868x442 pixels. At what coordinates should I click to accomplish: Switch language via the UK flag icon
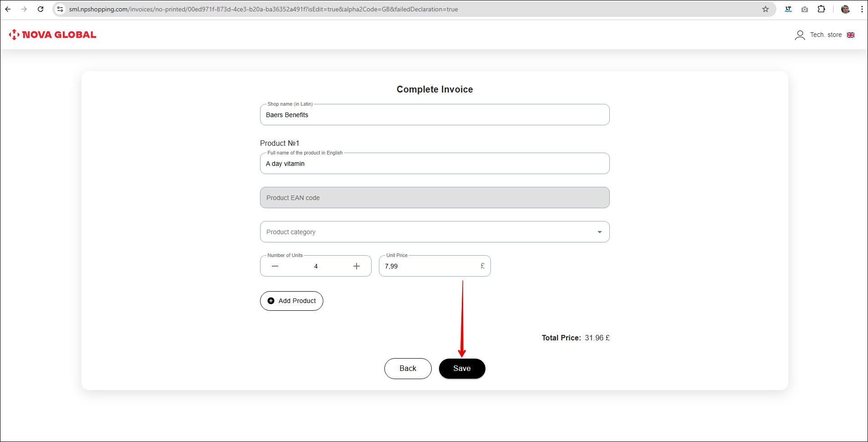coord(850,35)
